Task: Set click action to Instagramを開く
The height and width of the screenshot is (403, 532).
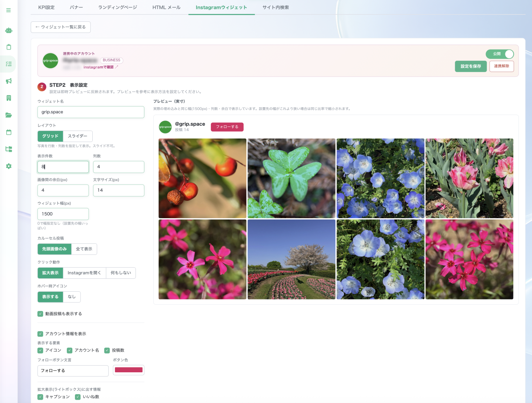Action: 84,273
